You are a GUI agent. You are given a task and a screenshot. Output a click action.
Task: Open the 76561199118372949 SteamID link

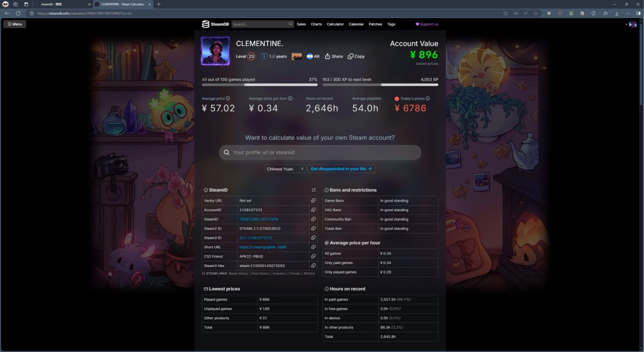click(259, 219)
